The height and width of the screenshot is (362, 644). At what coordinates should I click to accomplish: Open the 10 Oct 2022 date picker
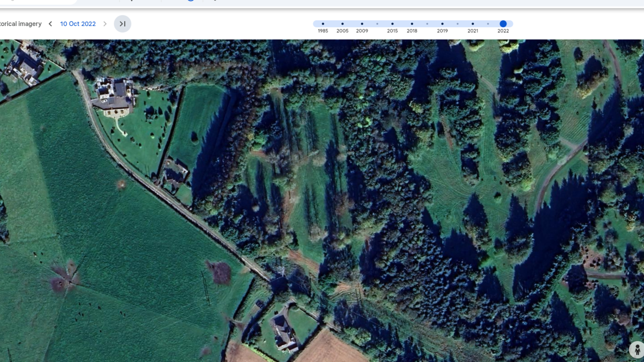[x=78, y=24]
